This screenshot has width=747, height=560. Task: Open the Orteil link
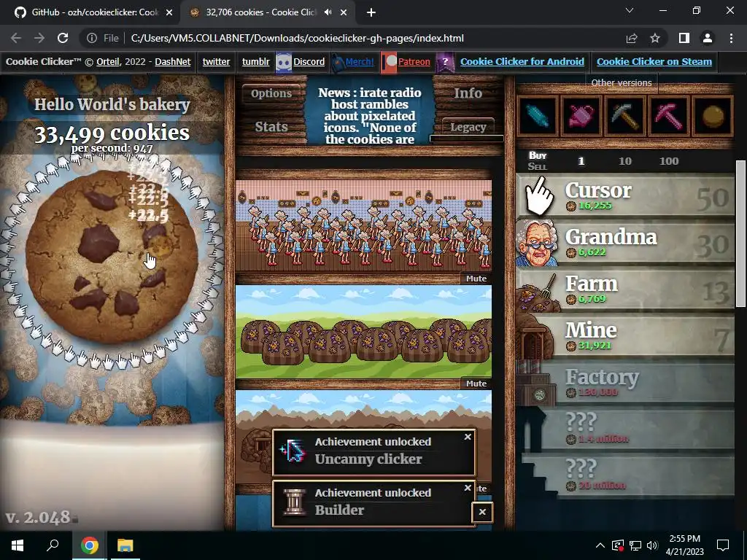(x=108, y=61)
